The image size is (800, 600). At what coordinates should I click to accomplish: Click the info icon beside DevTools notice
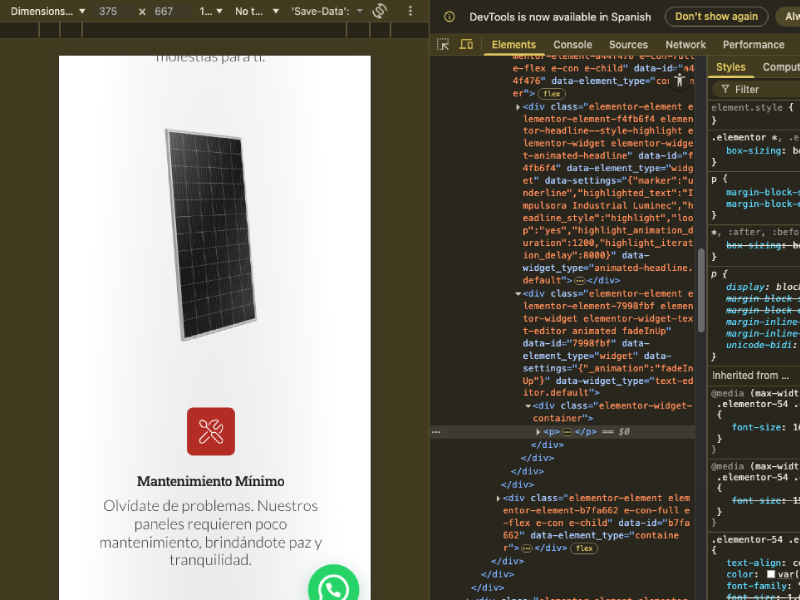449,17
